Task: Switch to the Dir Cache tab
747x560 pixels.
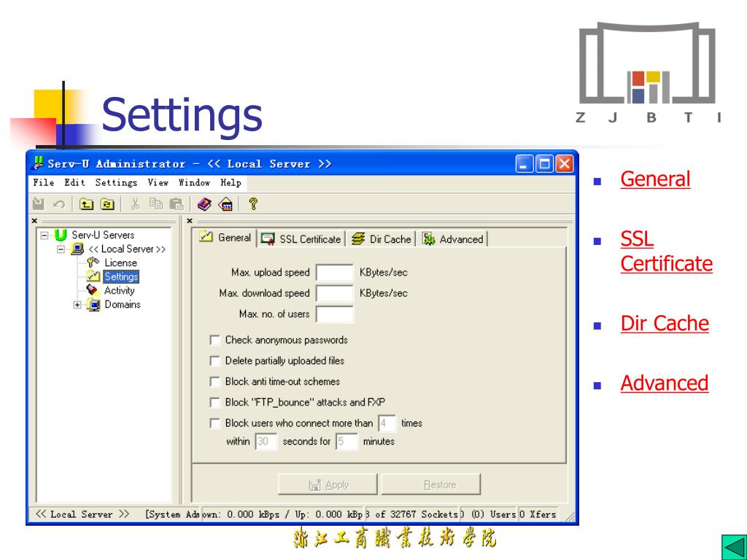Action: [381, 239]
